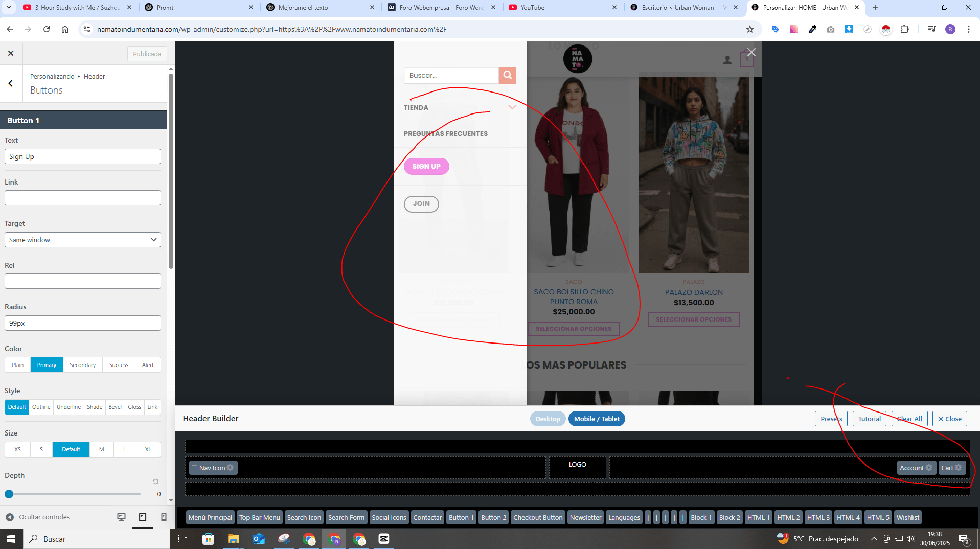Open PREGUNTAS FRECUENTES menu item
Viewport: 980px width, 549px height.
tap(446, 134)
